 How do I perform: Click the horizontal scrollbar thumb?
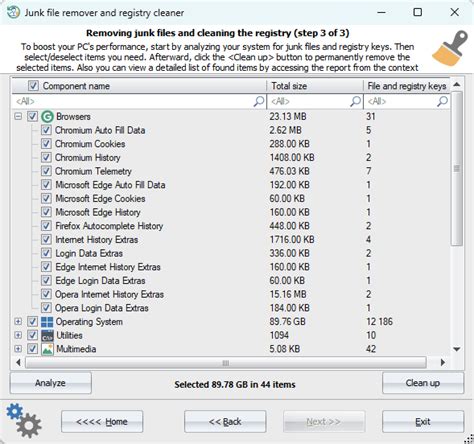click(226, 362)
